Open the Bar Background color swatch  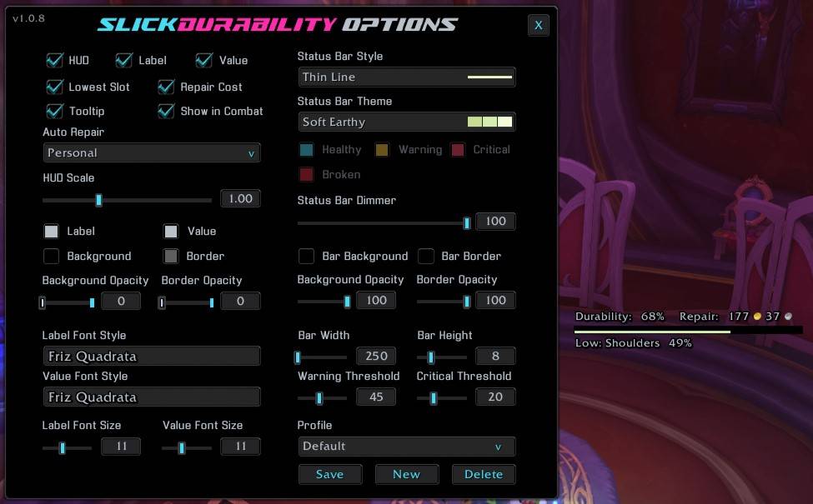306,256
